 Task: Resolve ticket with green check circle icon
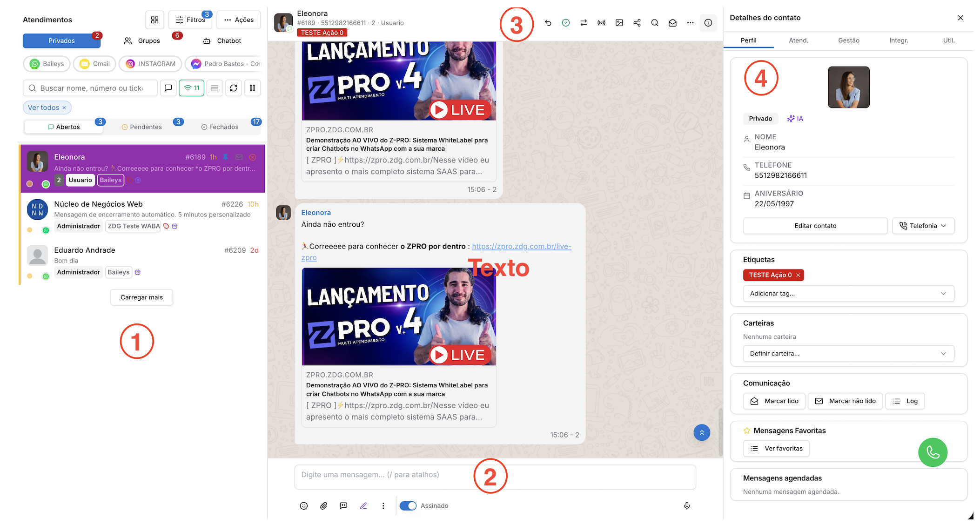click(566, 23)
